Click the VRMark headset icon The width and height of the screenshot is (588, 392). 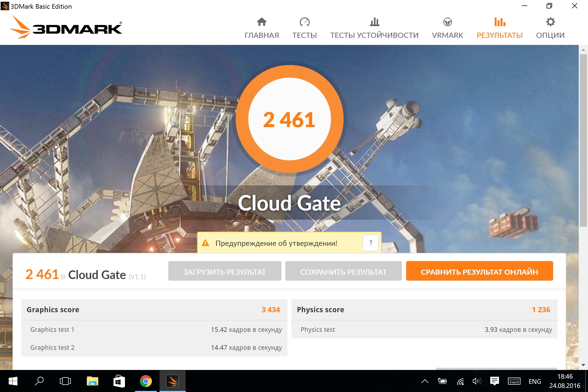[x=448, y=22]
